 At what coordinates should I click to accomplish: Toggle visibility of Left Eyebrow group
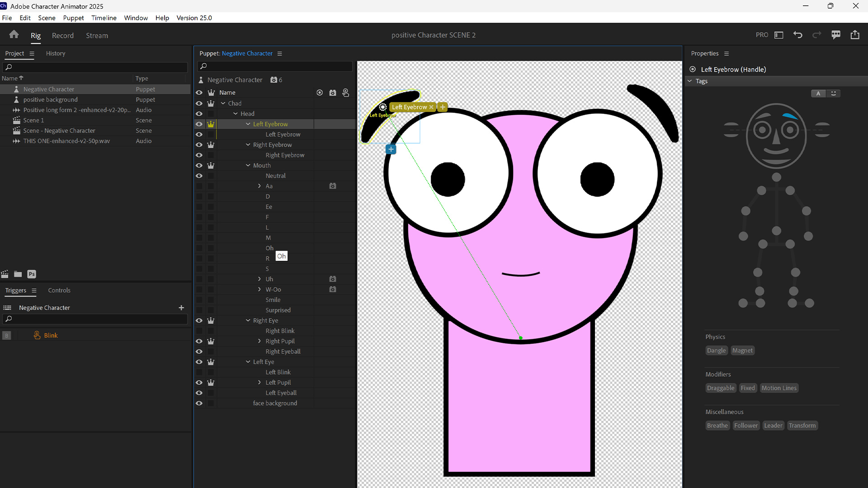pos(199,124)
